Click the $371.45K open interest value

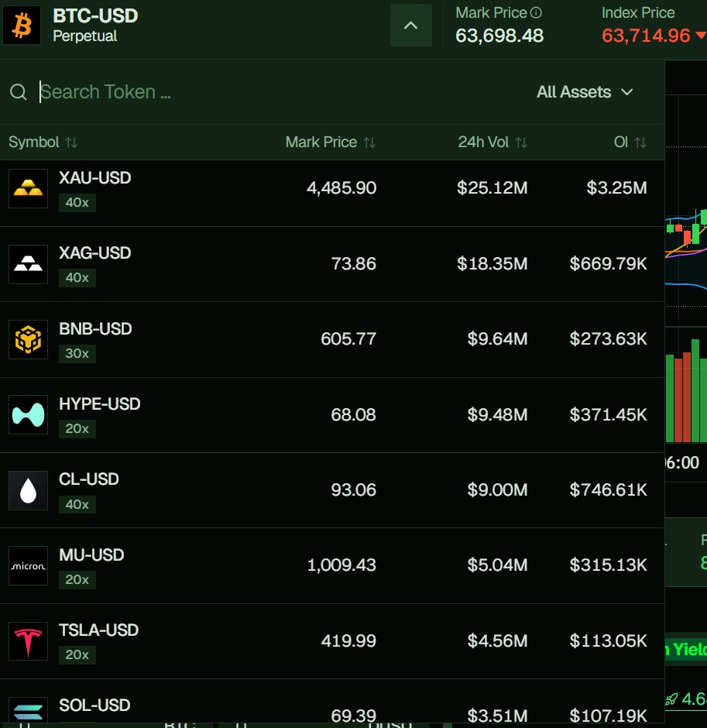coord(608,414)
